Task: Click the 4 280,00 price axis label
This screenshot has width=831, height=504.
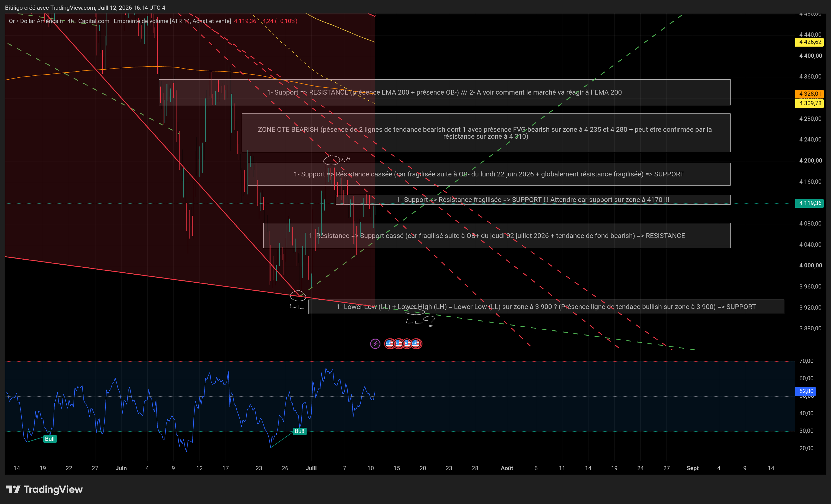Action: point(810,119)
